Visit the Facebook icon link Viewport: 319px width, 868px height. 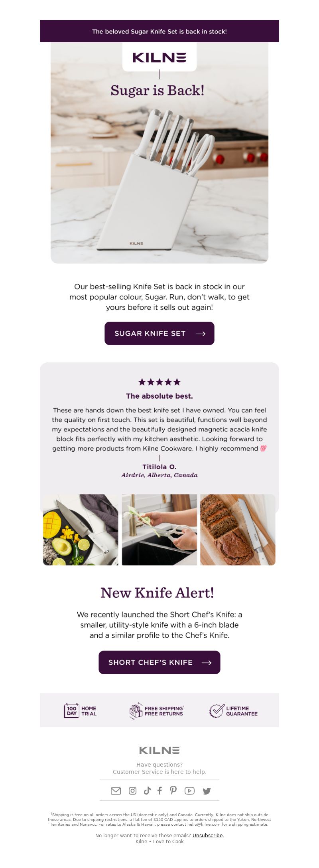coord(159,791)
